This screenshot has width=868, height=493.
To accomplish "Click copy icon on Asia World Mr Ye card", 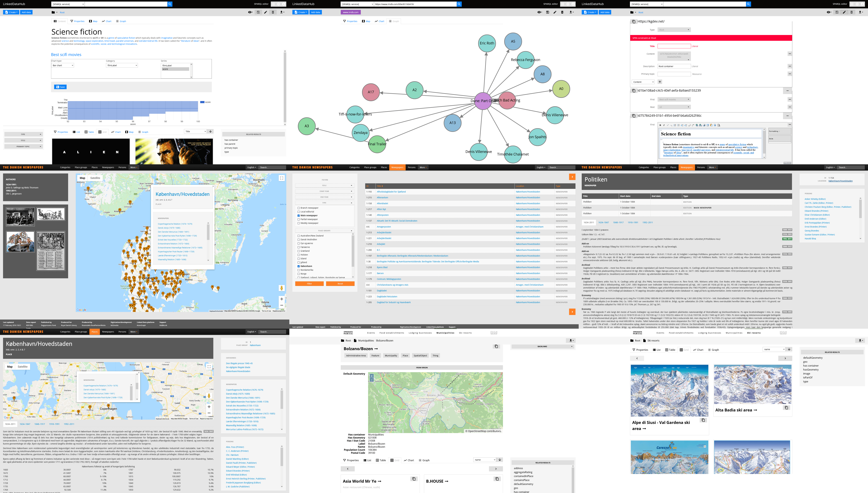I will 414,479.
